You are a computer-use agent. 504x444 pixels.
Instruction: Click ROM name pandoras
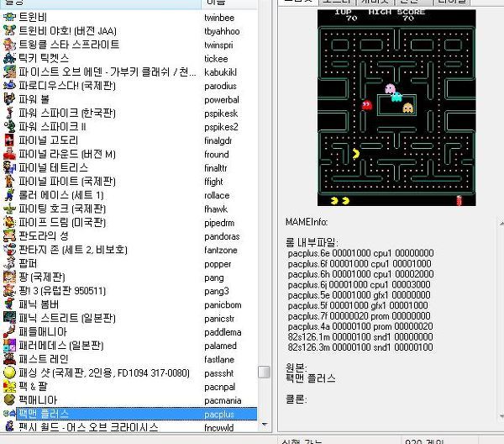[222, 236]
